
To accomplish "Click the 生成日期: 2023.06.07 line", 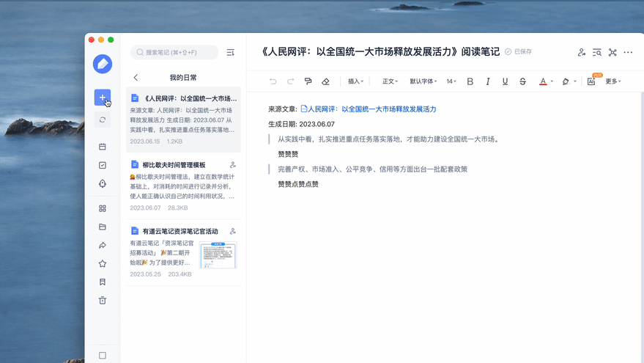I will coord(301,124).
